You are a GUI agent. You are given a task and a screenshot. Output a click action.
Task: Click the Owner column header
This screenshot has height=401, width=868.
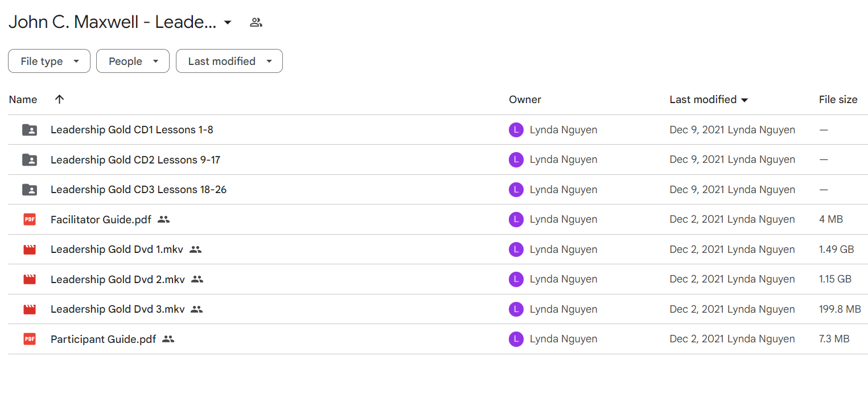click(525, 99)
